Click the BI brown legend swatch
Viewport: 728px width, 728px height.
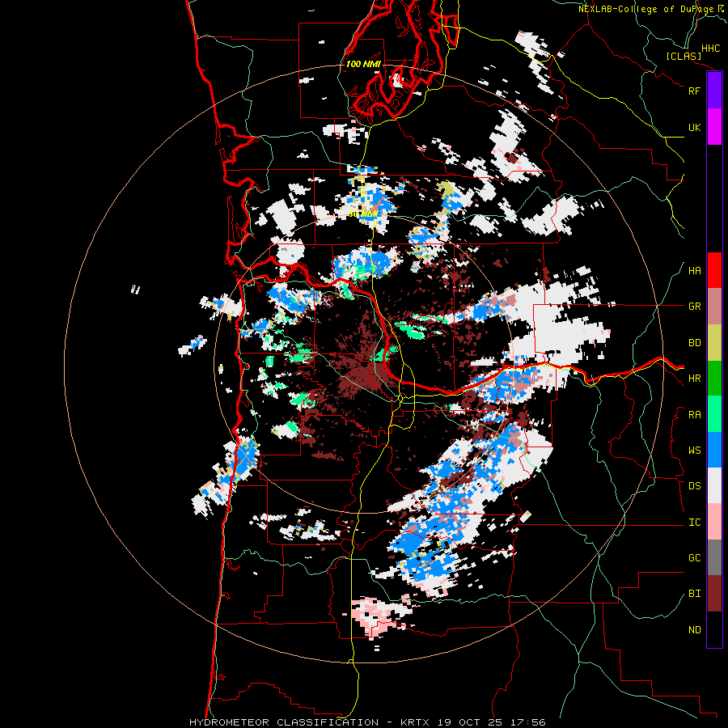click(x=714, y=594)
